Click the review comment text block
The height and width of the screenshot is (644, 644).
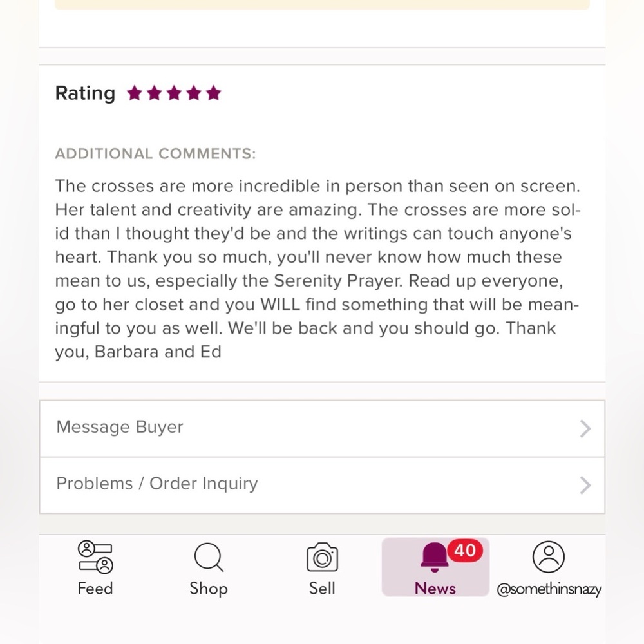[317, 269]
